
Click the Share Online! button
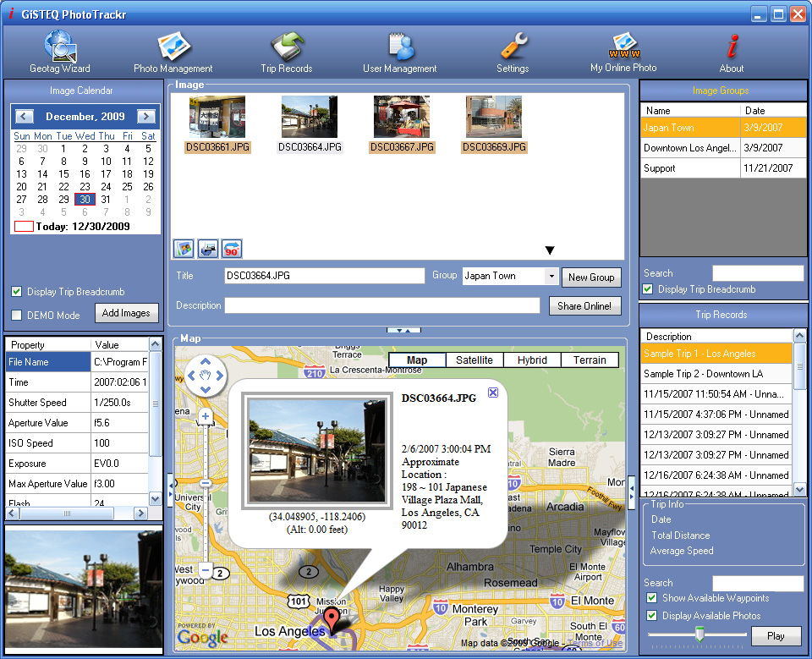(x=584, y=306)
